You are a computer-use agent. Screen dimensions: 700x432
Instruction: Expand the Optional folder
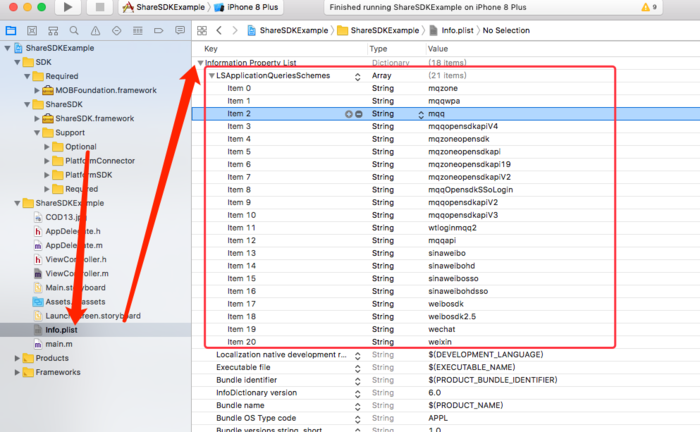point(46,146)
